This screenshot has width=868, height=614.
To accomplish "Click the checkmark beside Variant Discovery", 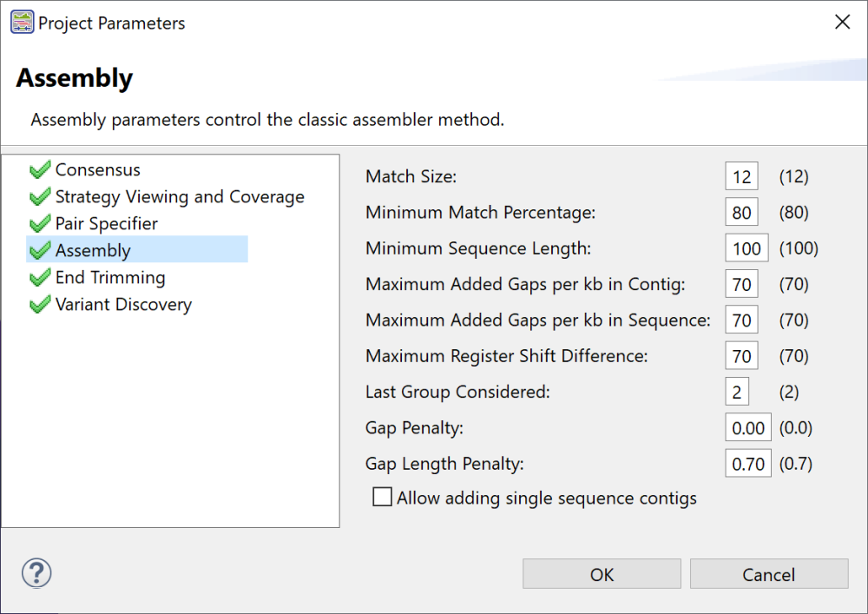I will coord(40,304).
